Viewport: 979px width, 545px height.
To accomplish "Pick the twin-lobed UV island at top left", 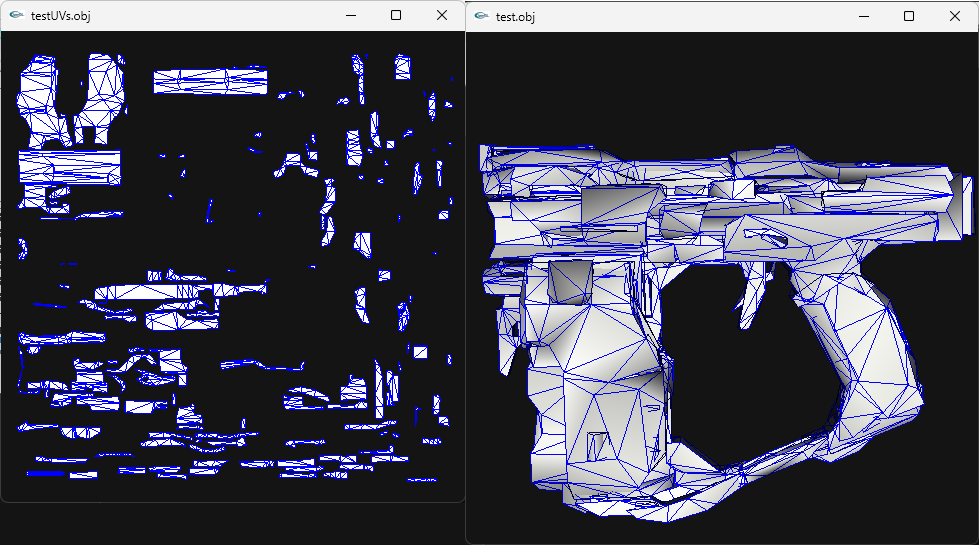I will 75,98.
